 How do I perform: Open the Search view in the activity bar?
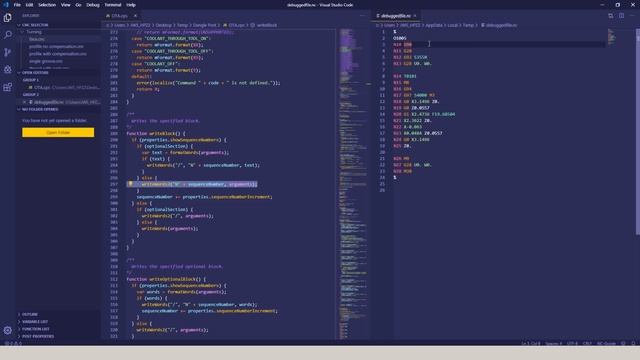pos(7,35)
